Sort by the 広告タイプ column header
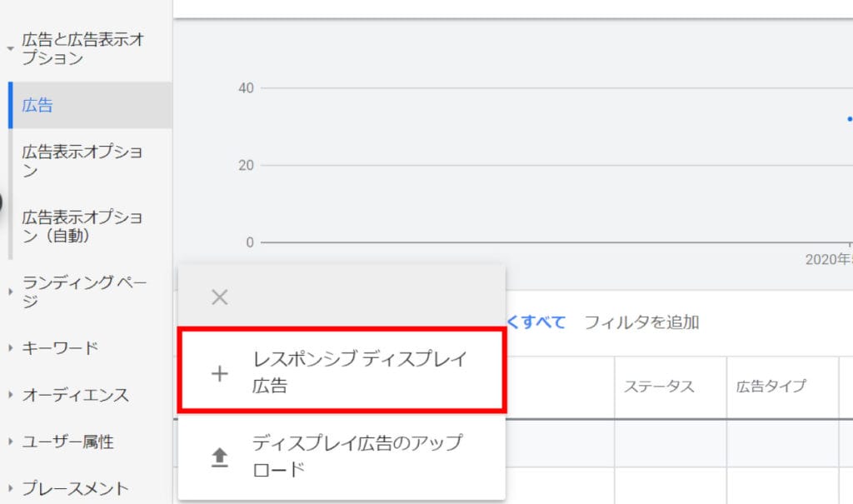The height and width of the screenshot is (504, 853). [x=771, y=387]
